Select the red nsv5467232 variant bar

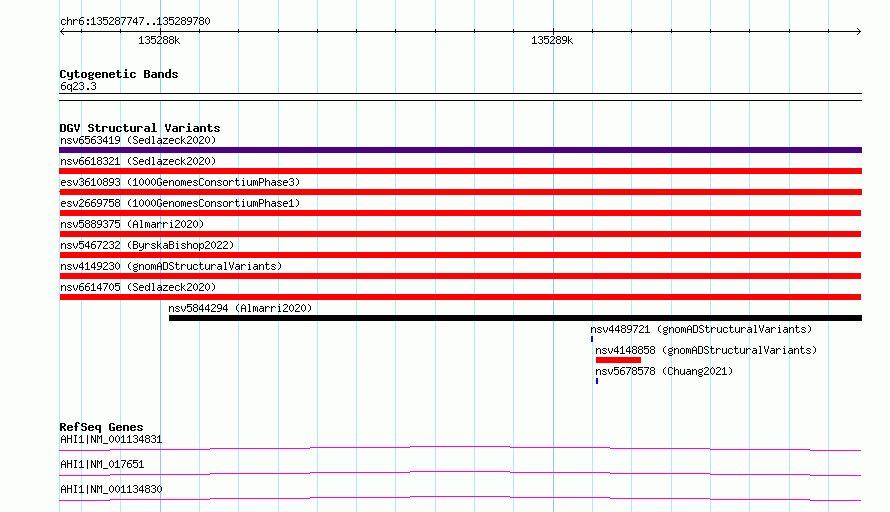tap(460, 255)
